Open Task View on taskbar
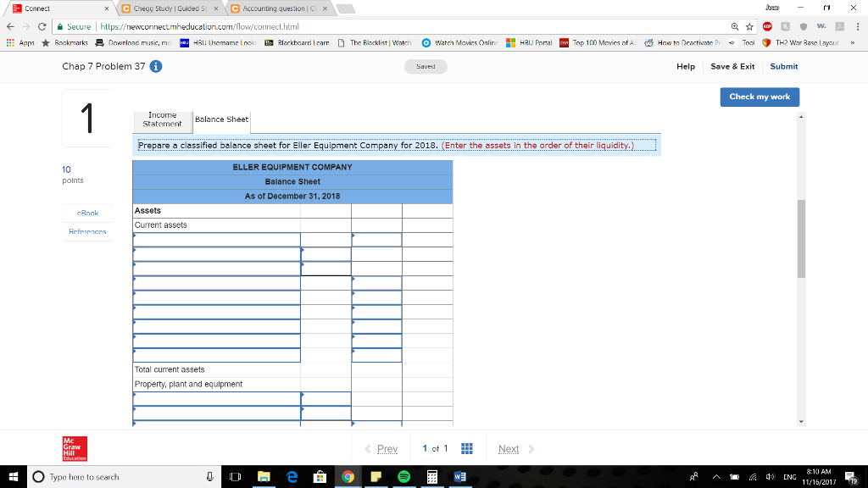The image size is (868, 488). point(236,477)
